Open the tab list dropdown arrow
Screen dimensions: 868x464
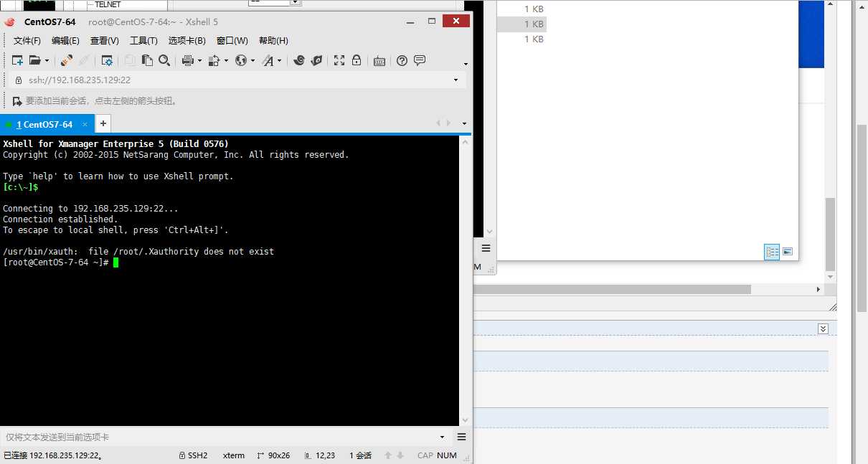[465, 124]
